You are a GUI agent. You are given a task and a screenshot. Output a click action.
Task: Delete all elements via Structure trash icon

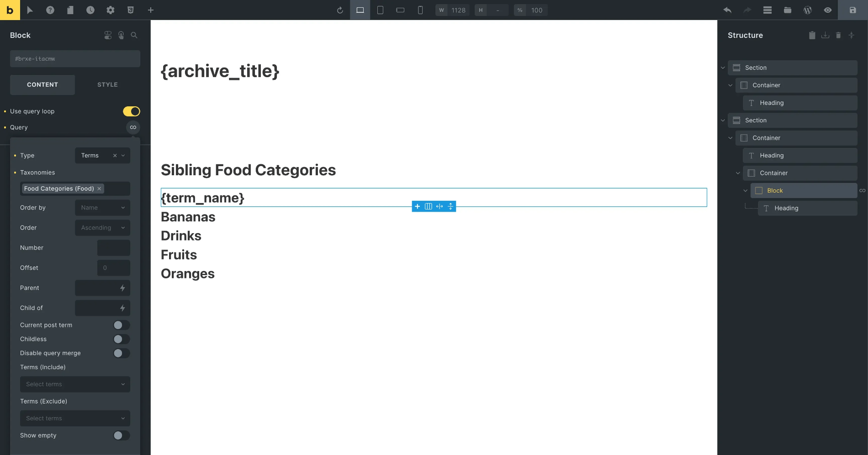838,35
